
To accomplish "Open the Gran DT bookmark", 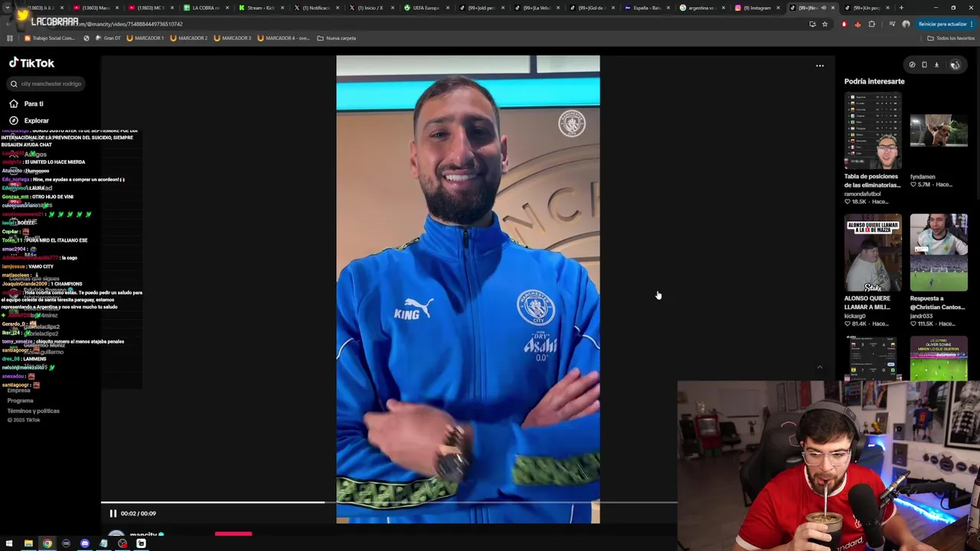I will pyautogui.click(x=107, y=37).
